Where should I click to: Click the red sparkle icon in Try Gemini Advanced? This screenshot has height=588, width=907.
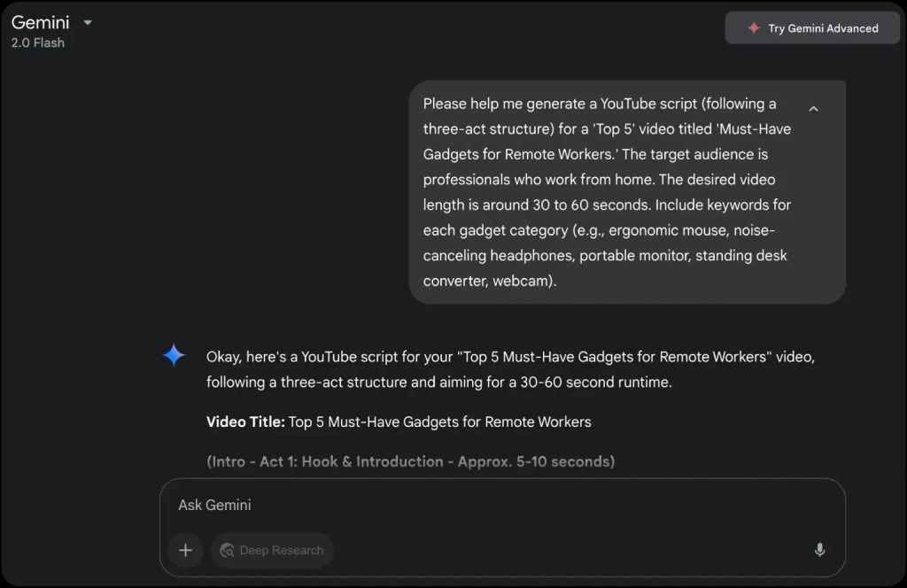tap(754, 28)
